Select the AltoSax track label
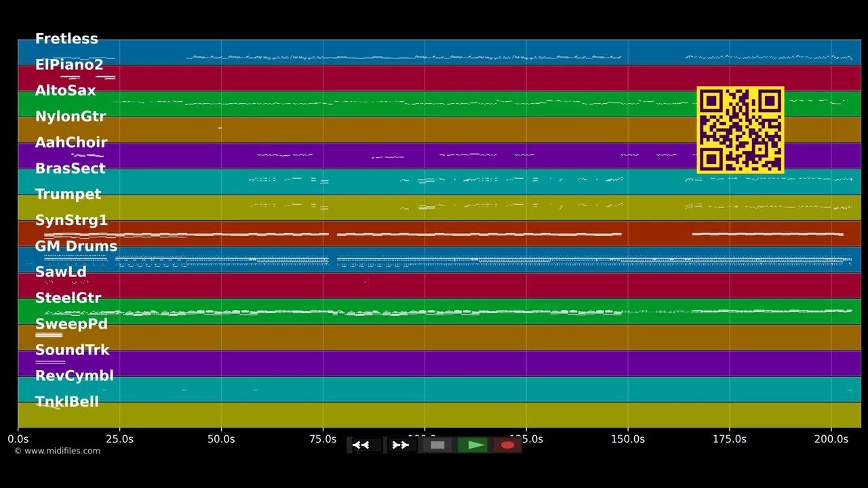Image resolution: width=868 pixels, height=488 pixels. click(65, 90)
